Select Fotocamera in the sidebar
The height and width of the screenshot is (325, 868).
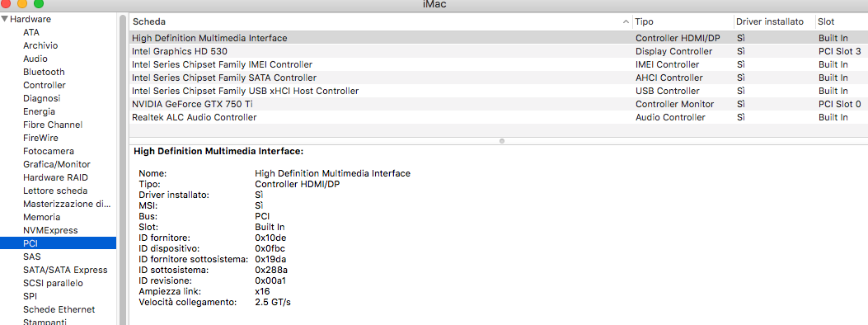(49, 151)
